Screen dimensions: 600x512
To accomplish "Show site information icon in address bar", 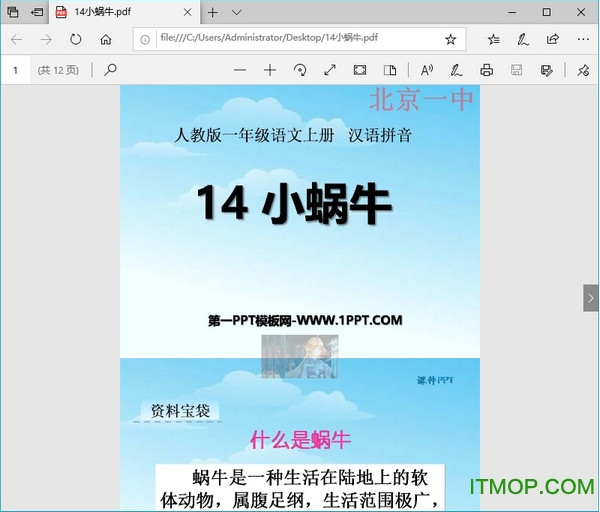I will pos(145,39).
